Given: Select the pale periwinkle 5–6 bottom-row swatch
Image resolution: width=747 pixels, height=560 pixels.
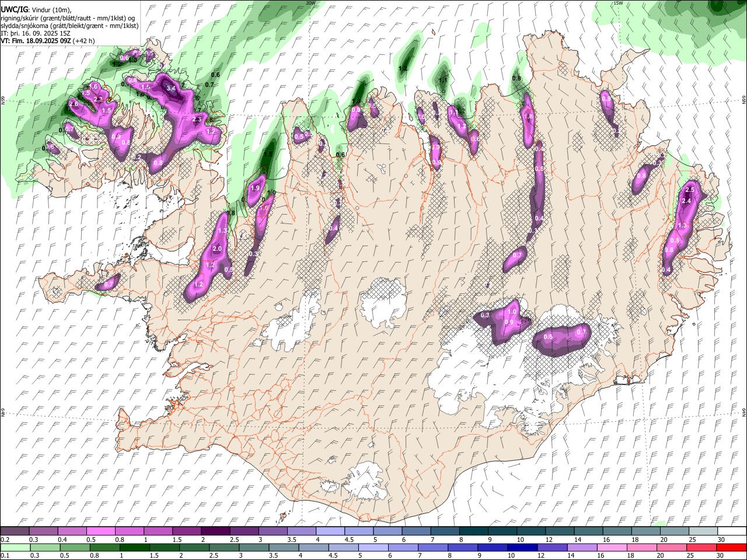Looking at the screenshot, I should point(372,547).
